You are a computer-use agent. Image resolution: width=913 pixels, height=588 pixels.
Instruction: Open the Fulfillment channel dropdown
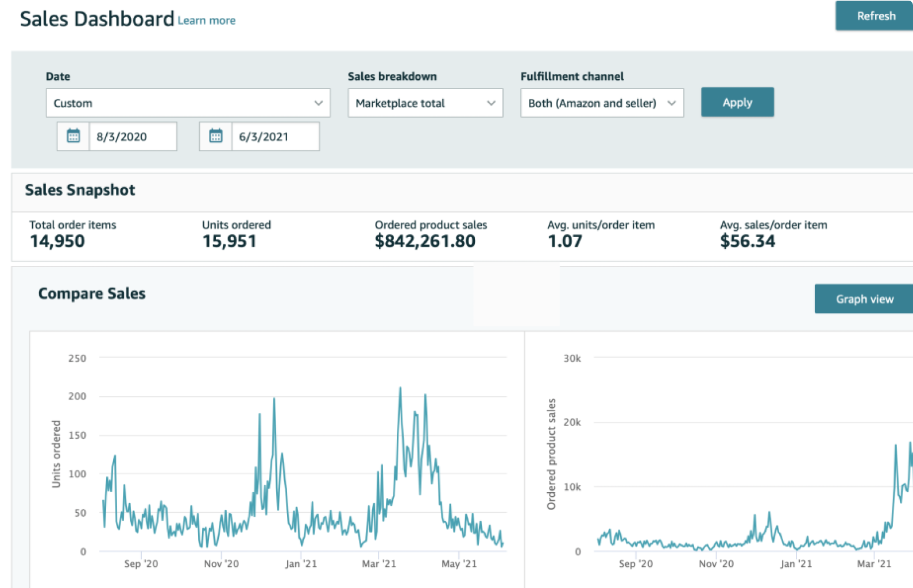coord(602,103)
